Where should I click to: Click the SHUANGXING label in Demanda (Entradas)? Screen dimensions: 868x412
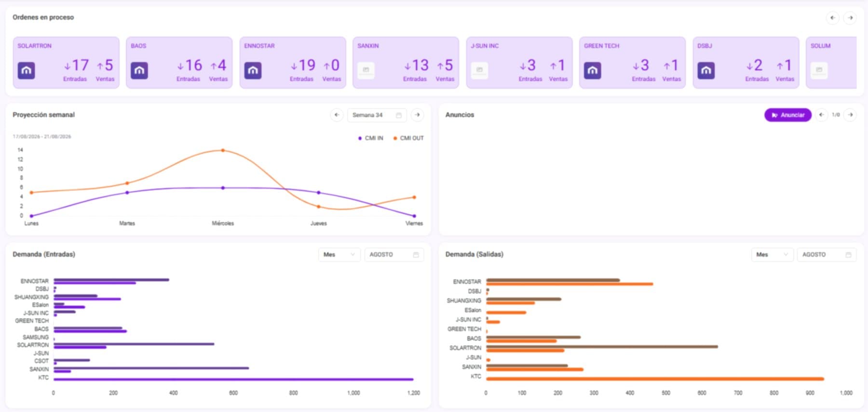point(31,297)
